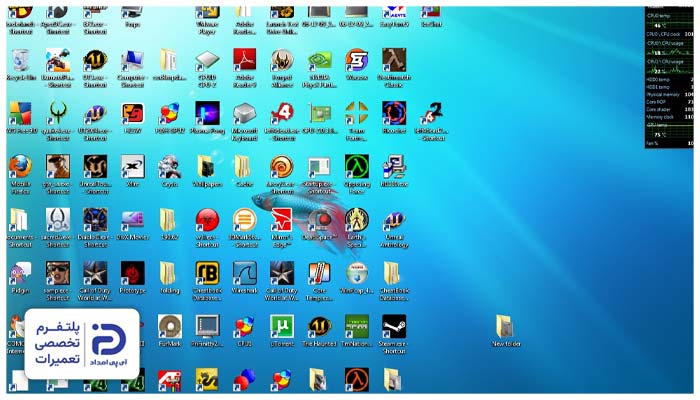Launch Half-Life Opposing Force icon
This screenshot has width=700, height=400.
click(357, 166)
